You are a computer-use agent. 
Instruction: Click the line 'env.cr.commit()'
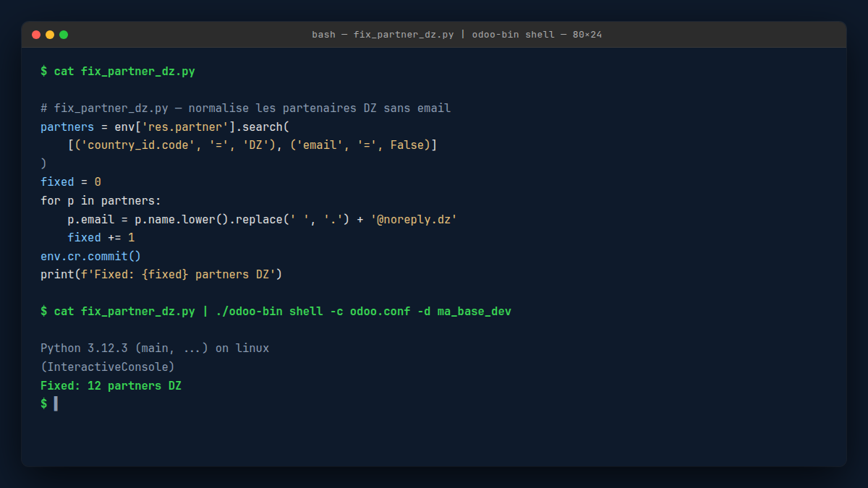click(91, 256)
